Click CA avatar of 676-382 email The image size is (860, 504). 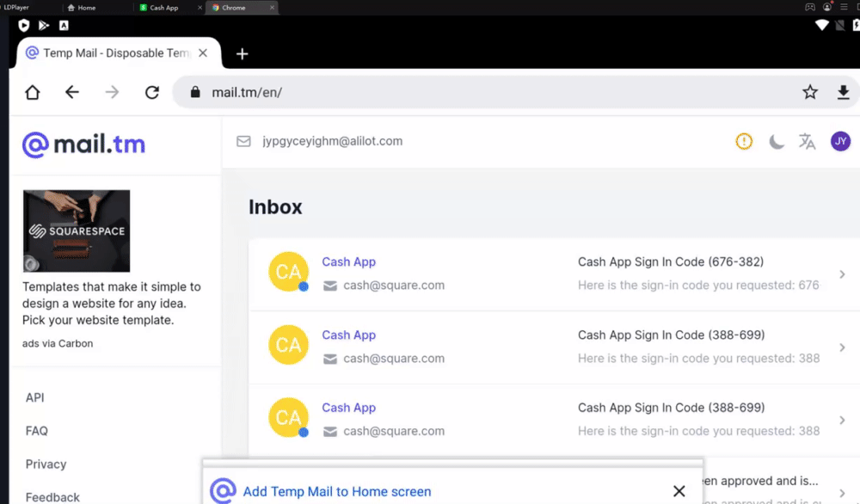(288, 272)
